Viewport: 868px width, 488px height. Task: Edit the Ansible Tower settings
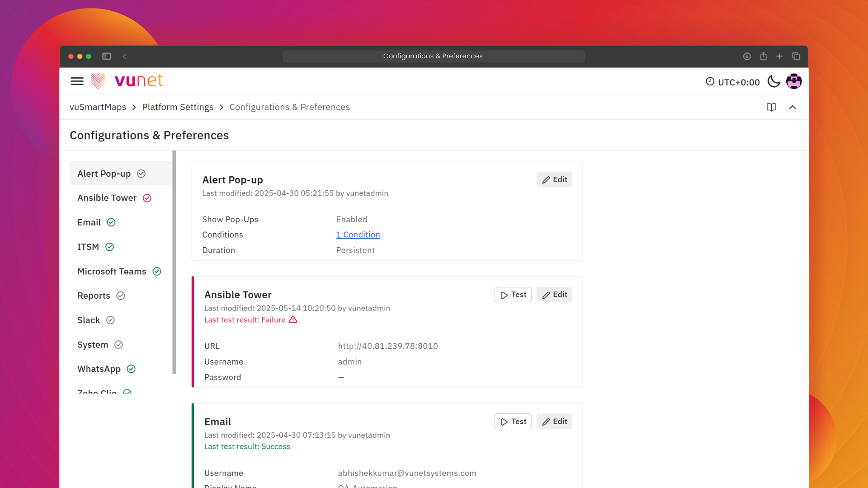(554, 294)
